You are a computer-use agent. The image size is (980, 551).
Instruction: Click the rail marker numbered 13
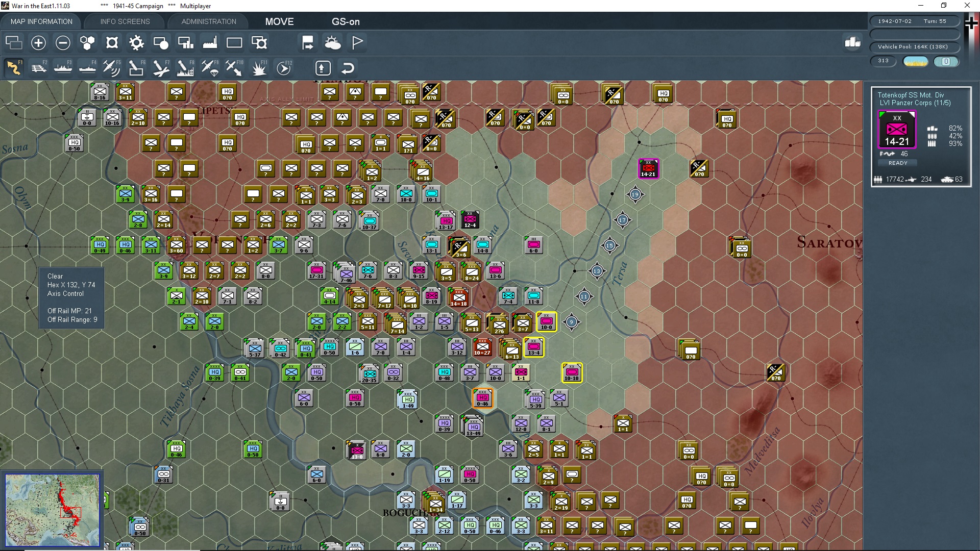pos(597,271)
